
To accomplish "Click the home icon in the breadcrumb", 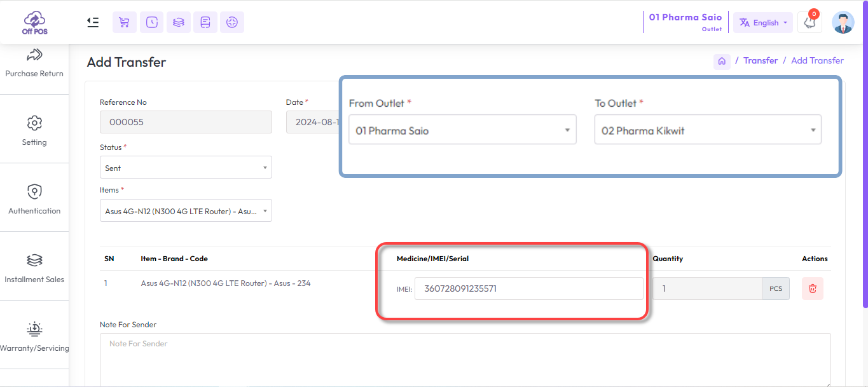I will click(x=722, y=60).
